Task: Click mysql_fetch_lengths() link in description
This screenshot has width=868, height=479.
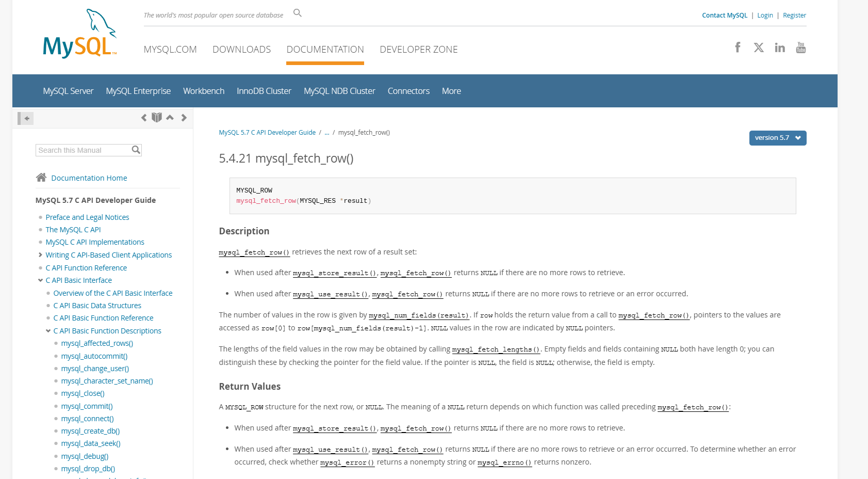Action: pos(496,349)
